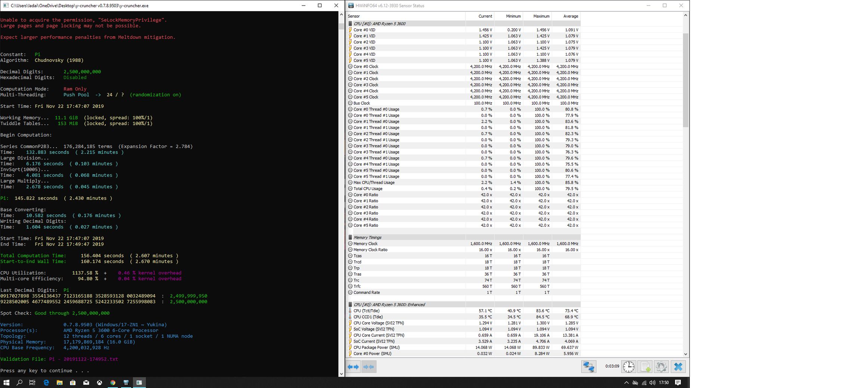Click taskbar clock showing 17:50
The image size is (868, 388).
pyautogui.click(x=664, y=382)
